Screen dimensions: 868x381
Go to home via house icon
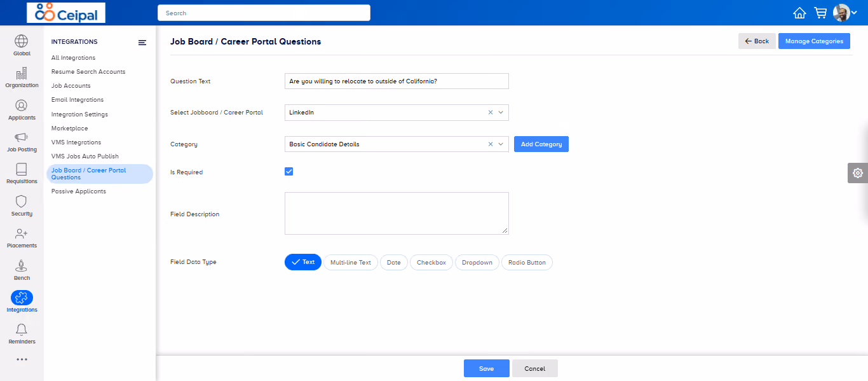click(799, 13)
